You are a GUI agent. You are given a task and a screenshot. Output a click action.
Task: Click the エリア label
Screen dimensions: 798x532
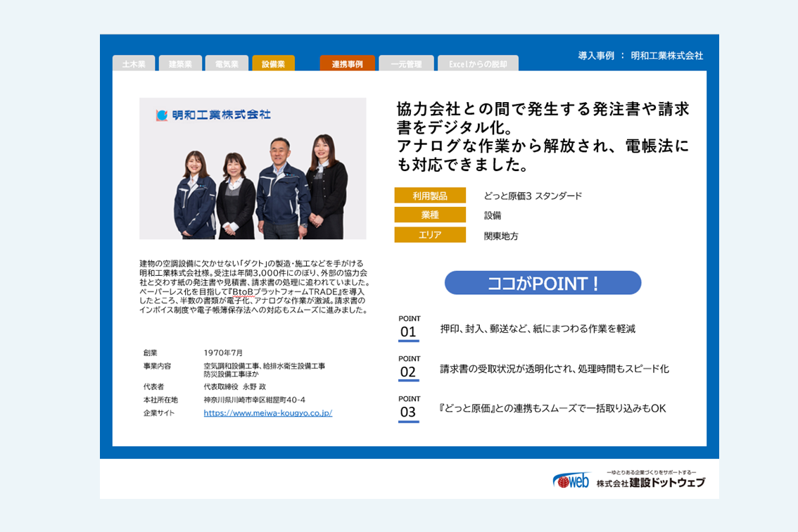pos(430,235)
